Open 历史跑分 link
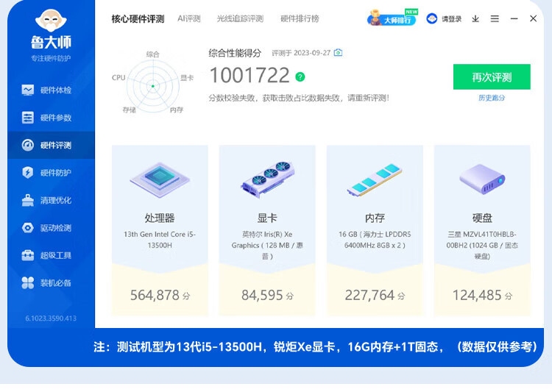 point(492,98)
